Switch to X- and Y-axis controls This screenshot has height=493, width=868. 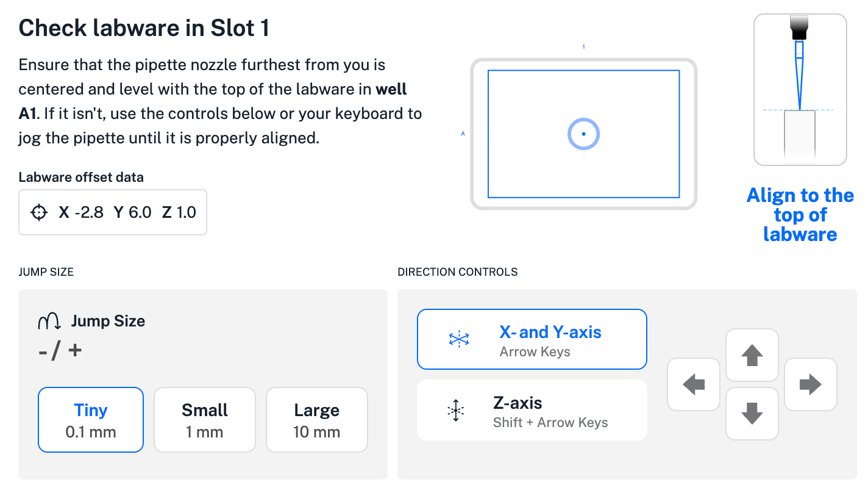(x=532, y=339)
